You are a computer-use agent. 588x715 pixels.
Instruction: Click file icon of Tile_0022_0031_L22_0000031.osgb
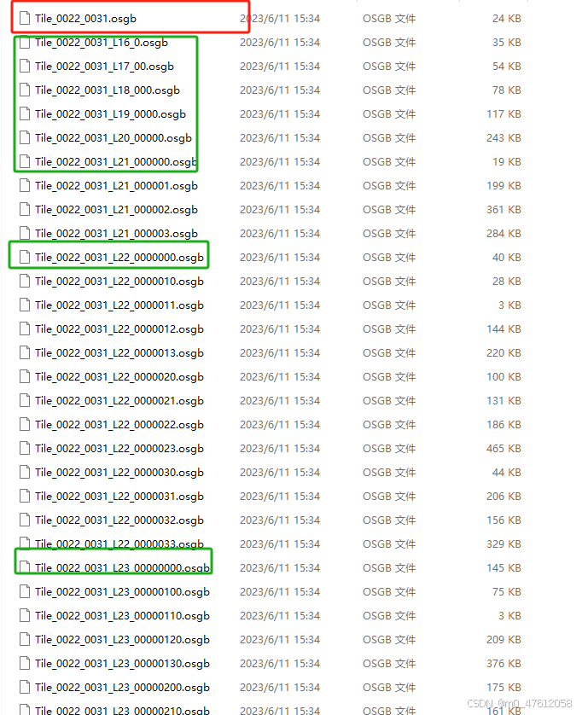pyautogui.click(x=25, y=496)
